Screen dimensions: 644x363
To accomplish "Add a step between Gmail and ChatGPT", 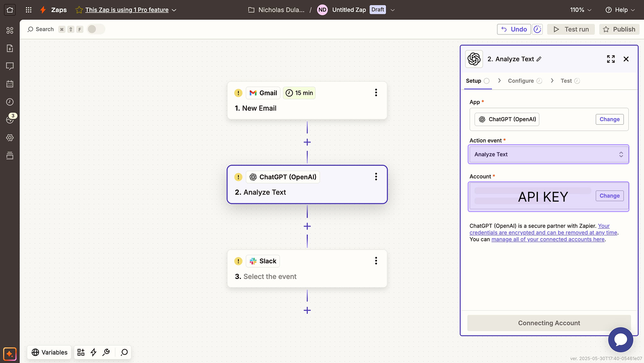I will pos(307,142).
